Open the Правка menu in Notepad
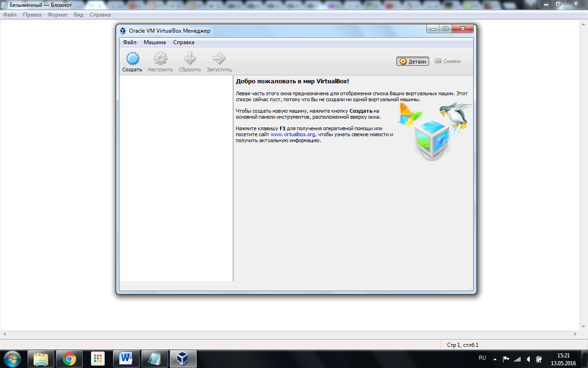The height and width of the screenshot is (368, 588). [x=32, y=15]
